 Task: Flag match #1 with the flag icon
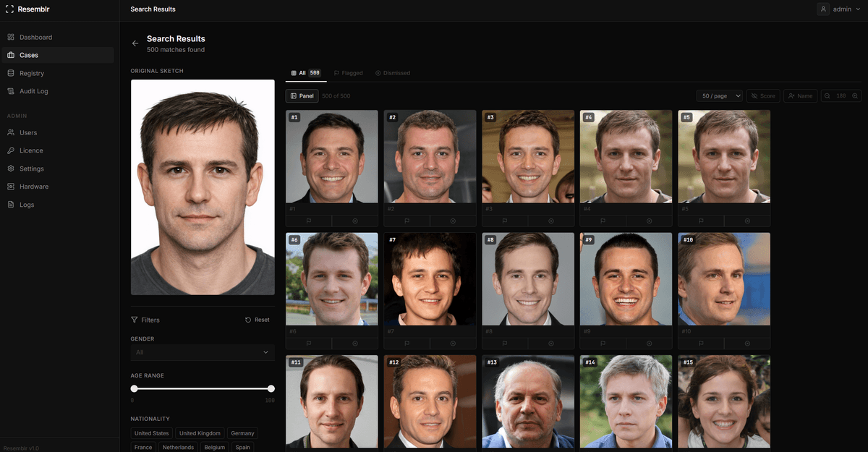click(x=309, y=221)
